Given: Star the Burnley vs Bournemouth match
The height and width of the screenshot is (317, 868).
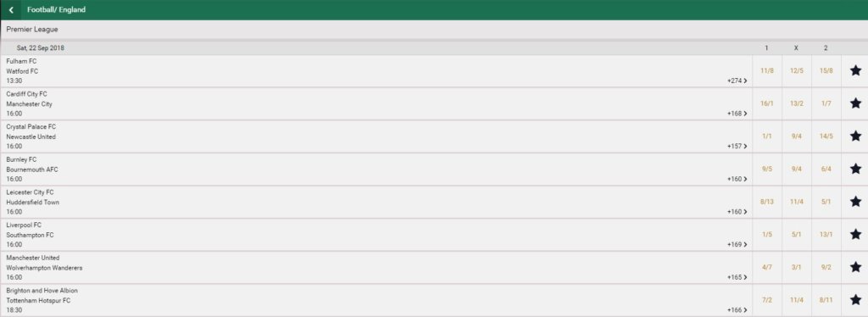Looking at the screenshot, I should 855,169.
